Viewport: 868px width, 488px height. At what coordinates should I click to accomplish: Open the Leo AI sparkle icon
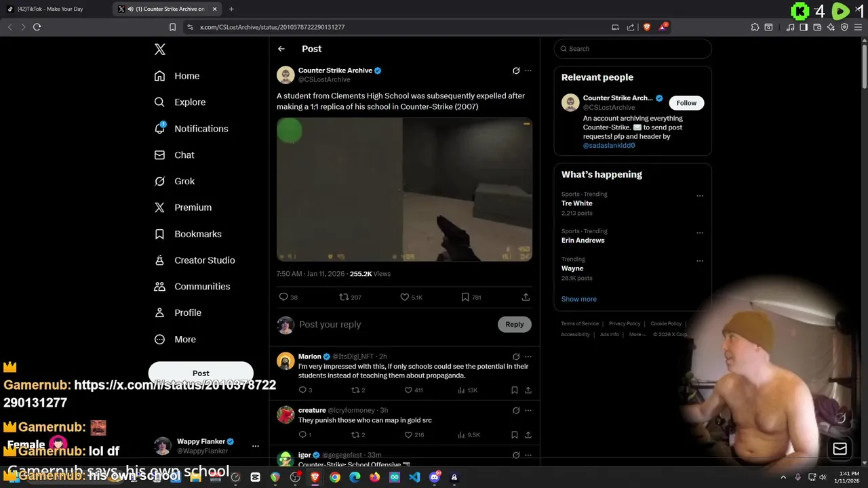(831, 27)
